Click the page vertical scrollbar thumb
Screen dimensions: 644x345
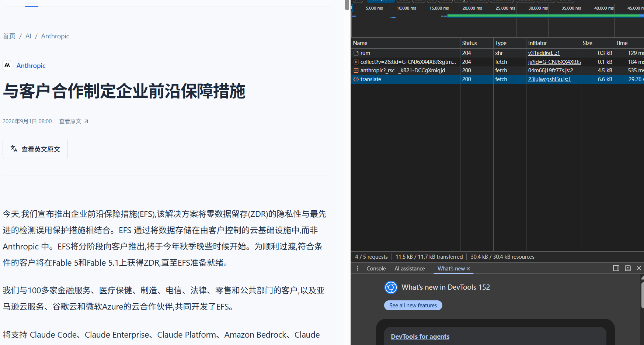[347, 5]
